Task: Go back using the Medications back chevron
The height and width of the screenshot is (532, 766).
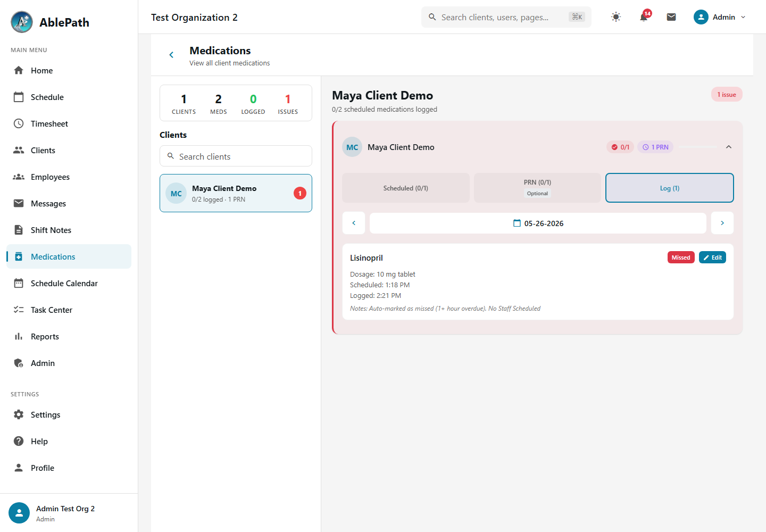Action: pyautogui.click(x=171, y=55)
